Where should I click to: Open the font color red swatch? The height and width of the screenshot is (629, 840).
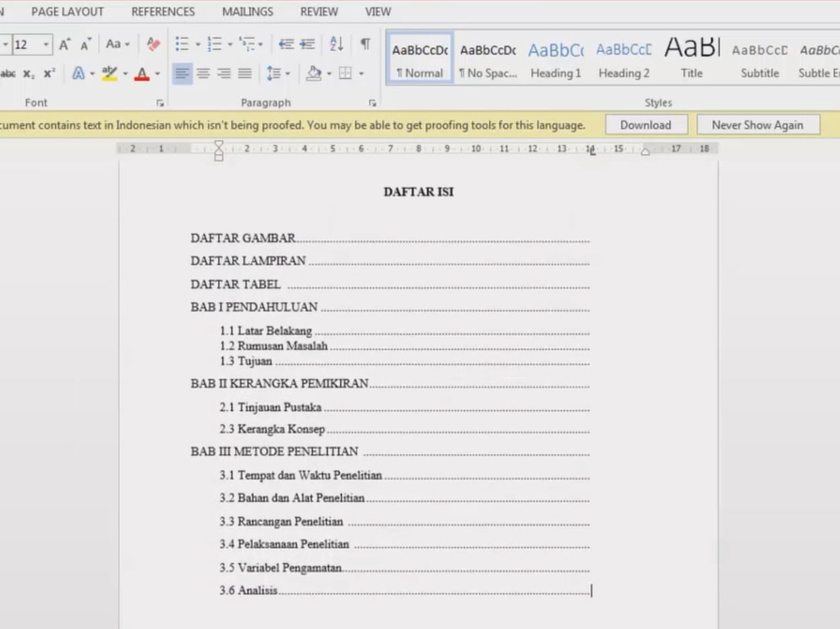141,73
